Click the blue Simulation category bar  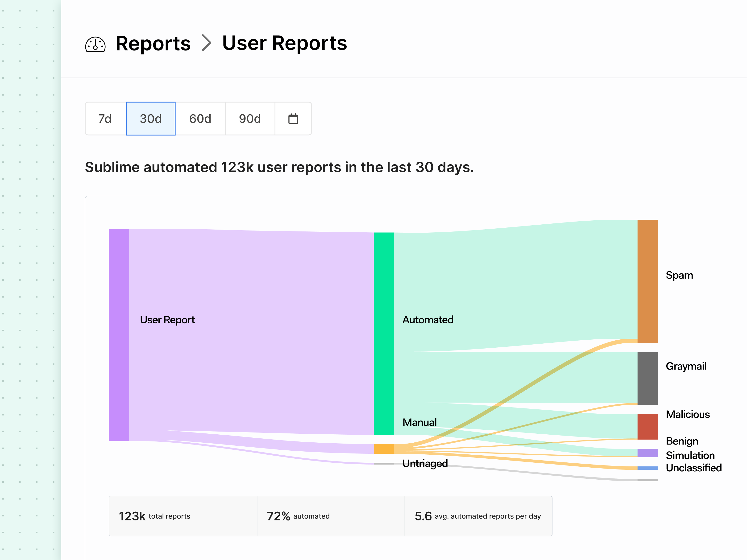point(647,468)
